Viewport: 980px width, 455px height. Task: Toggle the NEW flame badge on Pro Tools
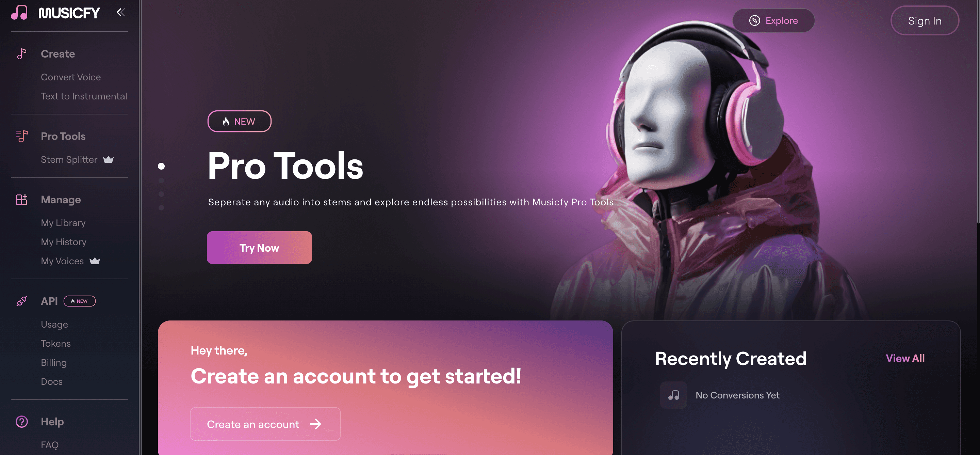click(239, 121)
